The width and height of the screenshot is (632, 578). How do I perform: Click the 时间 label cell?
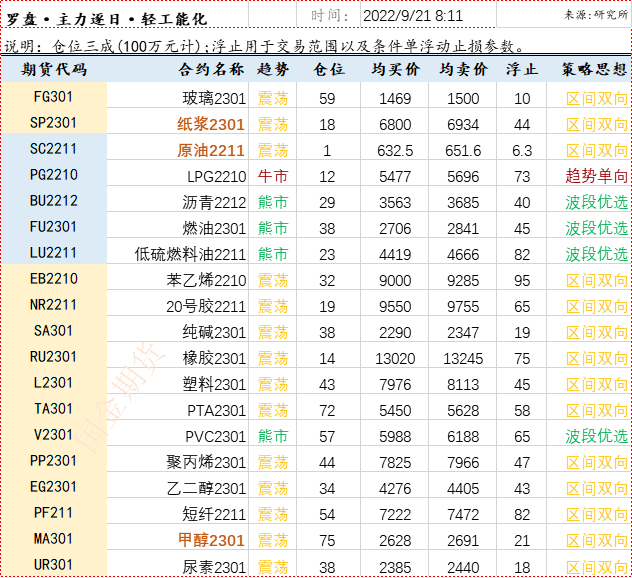point(329,16)
